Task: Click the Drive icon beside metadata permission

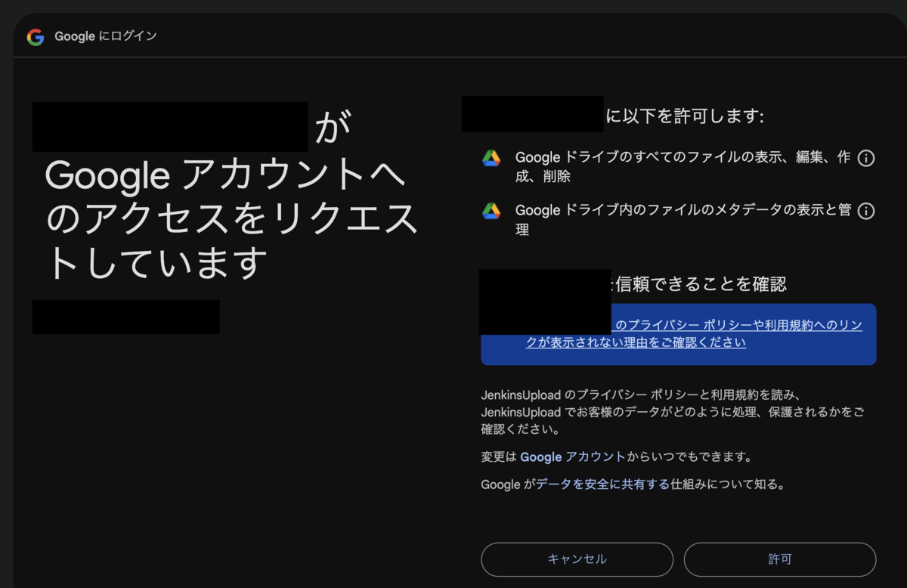Action: click(x=491, y=211)
